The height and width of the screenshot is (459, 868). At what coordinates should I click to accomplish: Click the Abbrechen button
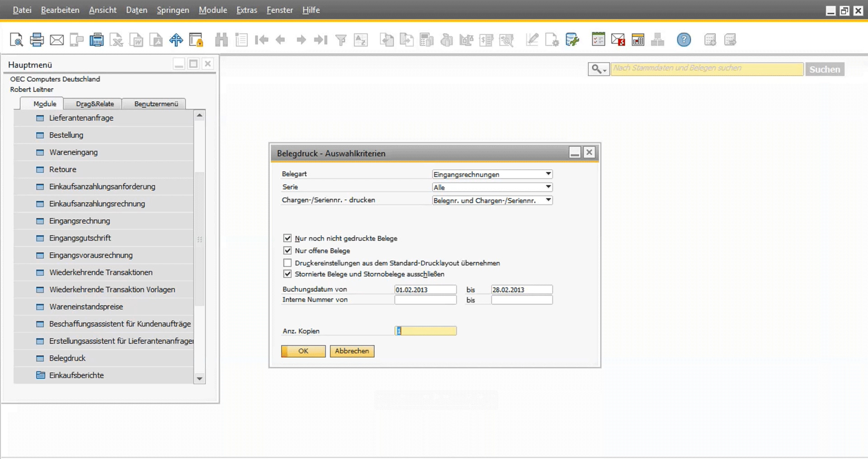tap(352, 351)
